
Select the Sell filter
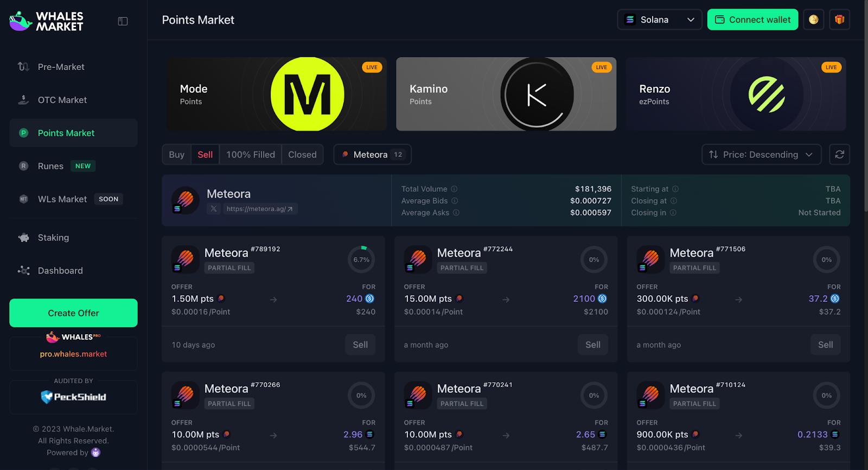(205, 155)
